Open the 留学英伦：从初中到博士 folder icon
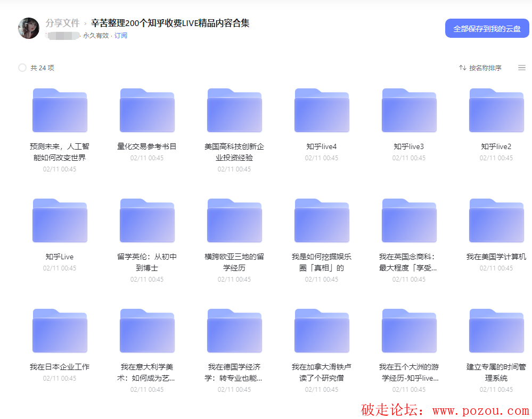 point(148,220)
